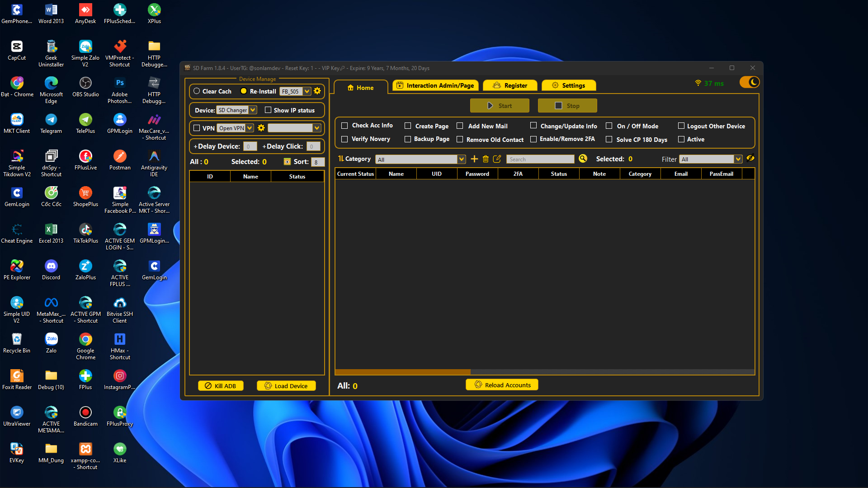
Task: Switch to the Home tab
Action: [360, 88]
